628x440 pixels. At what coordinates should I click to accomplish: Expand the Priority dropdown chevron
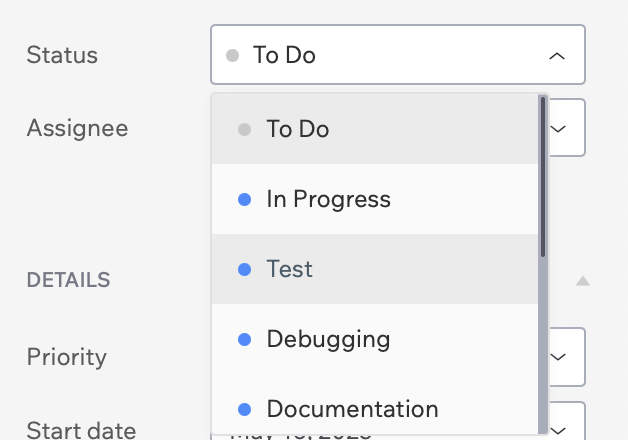coord(558,356)
